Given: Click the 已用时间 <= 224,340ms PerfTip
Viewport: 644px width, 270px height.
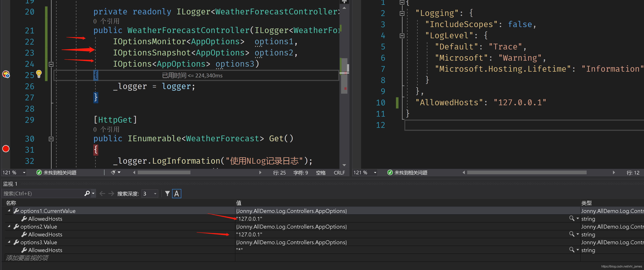Looking at the screenshot, I should point(192,75).
